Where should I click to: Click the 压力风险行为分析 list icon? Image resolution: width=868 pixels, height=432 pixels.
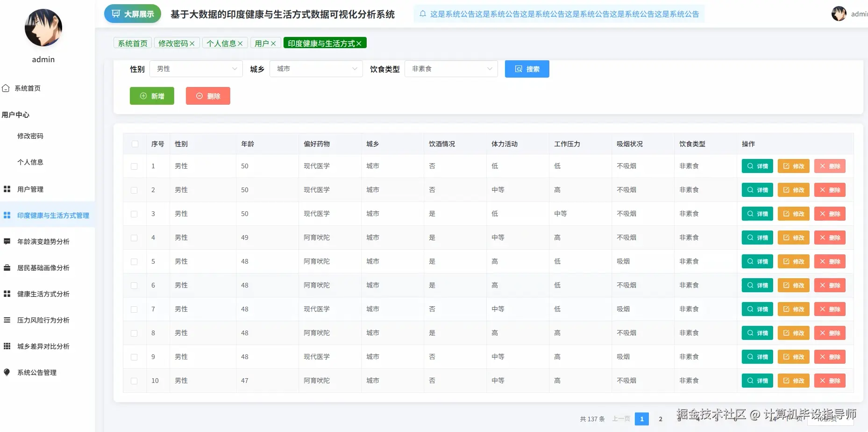coord(7,320)
